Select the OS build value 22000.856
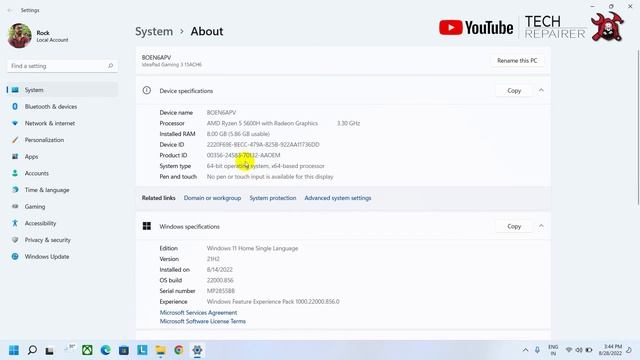The width and height of the screenshot is (640, 360). pos(220,280)
